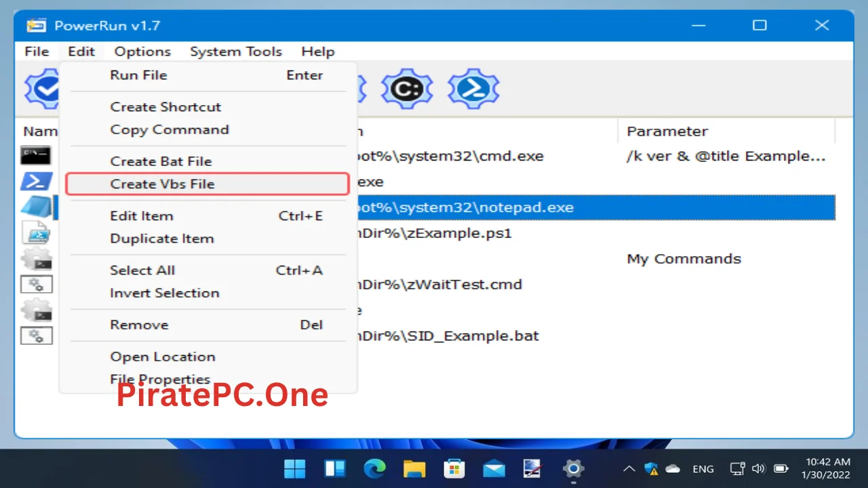Select the '/k ver & @title Example...' parameter cell
The image size is (868, 488).
click(726, 156)
